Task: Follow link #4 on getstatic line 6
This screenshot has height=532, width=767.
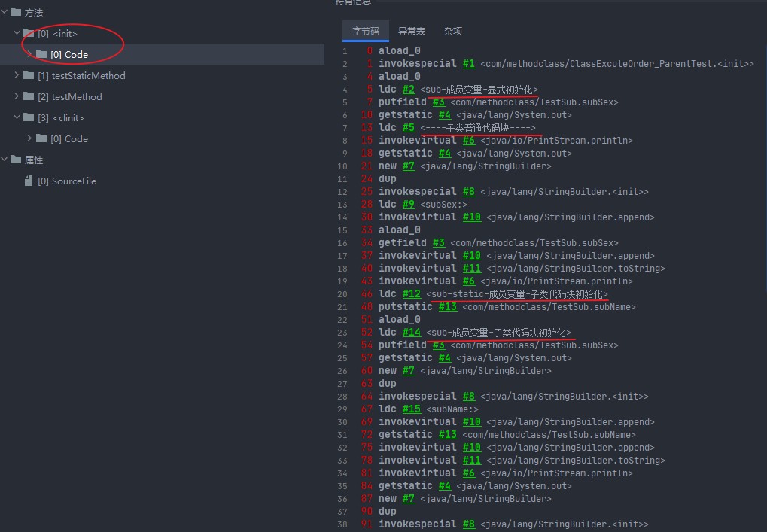Action: (445, 114)
